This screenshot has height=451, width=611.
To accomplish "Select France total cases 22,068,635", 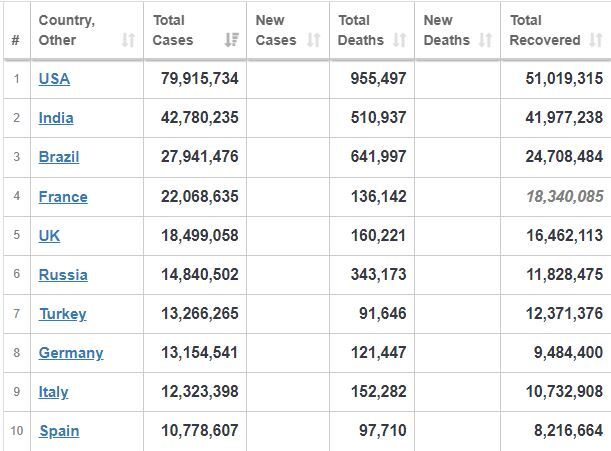I will click(200, 196).
